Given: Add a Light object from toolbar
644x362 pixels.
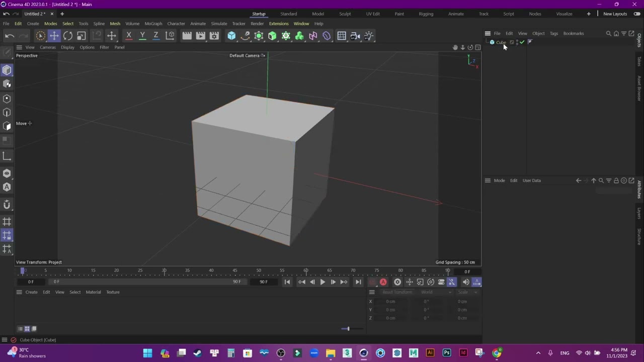Looking at the screenshot, I should click(369, 36).
